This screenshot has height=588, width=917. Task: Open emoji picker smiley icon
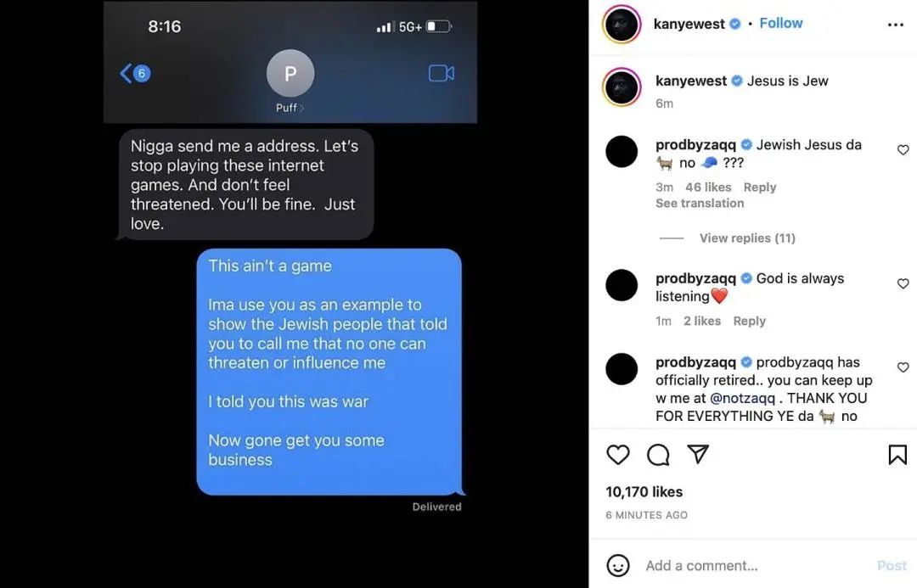click(x=618, y=565)
